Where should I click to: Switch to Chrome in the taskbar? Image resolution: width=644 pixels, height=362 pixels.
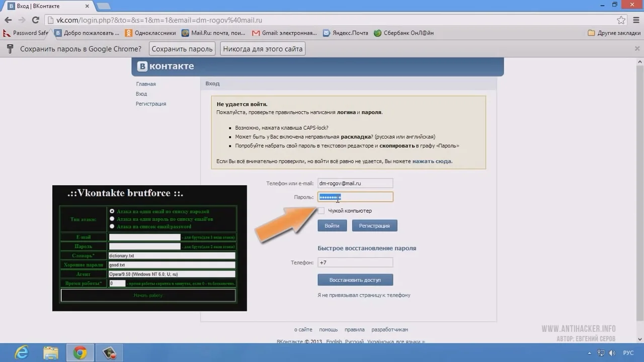point(80,353)
